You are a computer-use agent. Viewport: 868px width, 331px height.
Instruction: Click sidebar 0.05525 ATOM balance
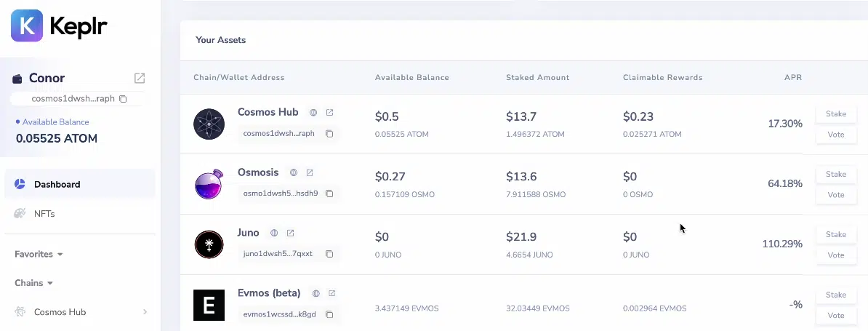coord(57,139)
